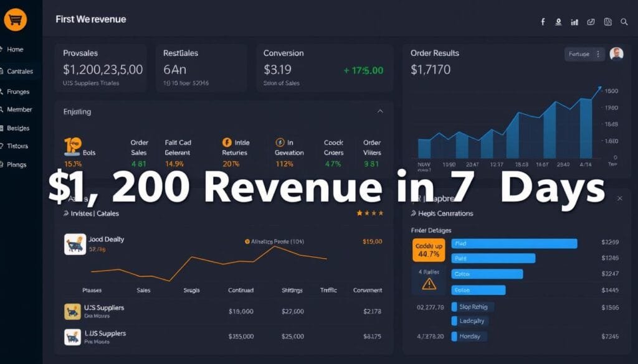Collapse the Enjaling panel with chevron
The width and height of the screenshot is (638, 364).
tap(380, 111)
